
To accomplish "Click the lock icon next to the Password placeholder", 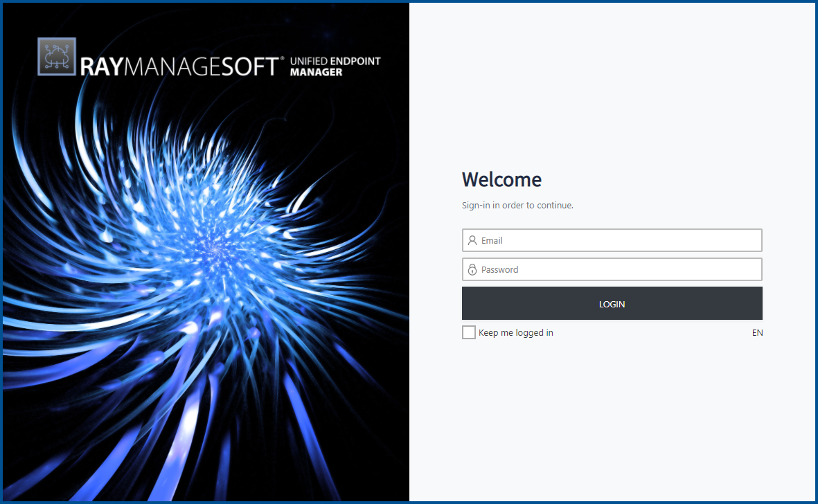I will click(472, 269).
